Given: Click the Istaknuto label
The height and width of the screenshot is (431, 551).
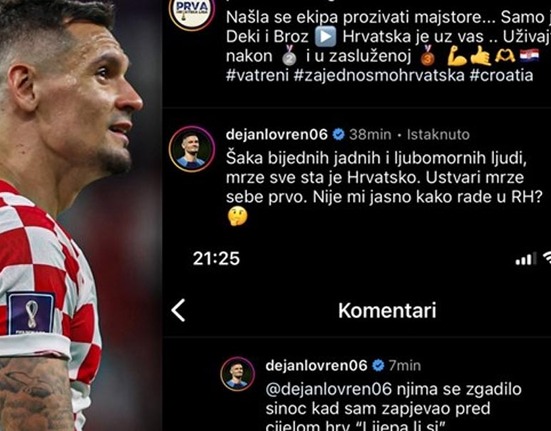Looking at the screenshot, I should pyautogui.click(x=438, y=135).
